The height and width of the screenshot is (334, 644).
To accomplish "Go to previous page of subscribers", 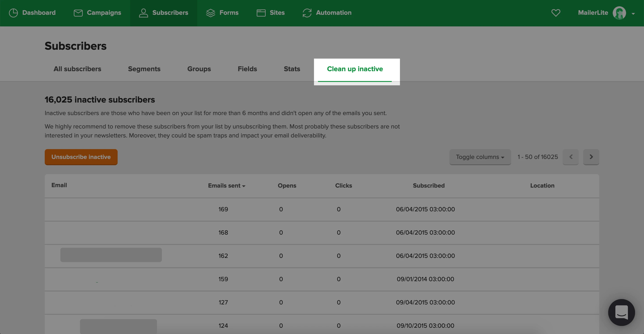I will (x=570, y=157).
